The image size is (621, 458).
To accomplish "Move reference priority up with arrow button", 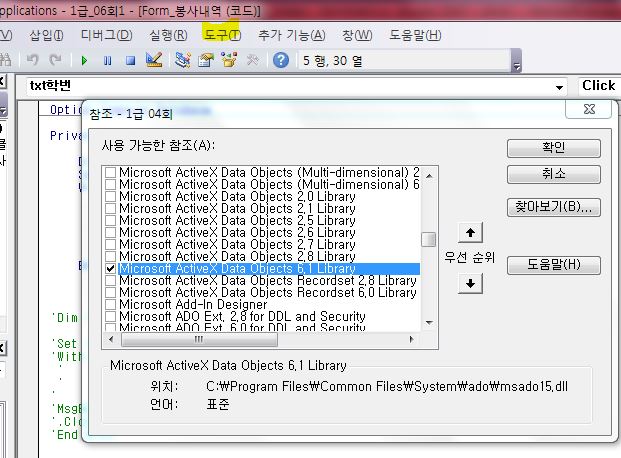I will pos(469,233).
